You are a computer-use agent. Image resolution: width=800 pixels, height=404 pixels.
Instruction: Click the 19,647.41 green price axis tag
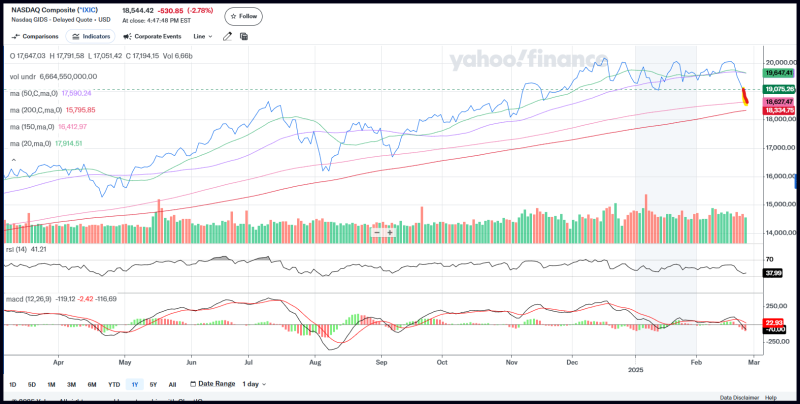pyautogui.click(x=778, y=73)
